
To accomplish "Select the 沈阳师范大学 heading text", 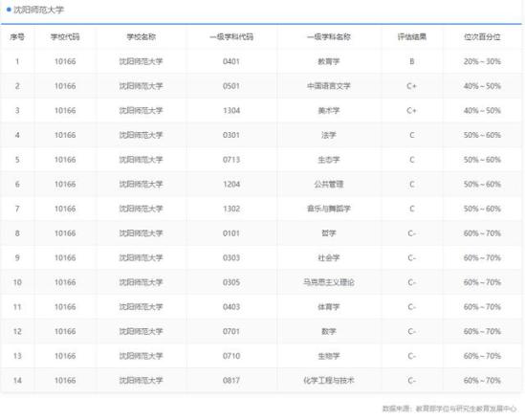I will (38, 10).
